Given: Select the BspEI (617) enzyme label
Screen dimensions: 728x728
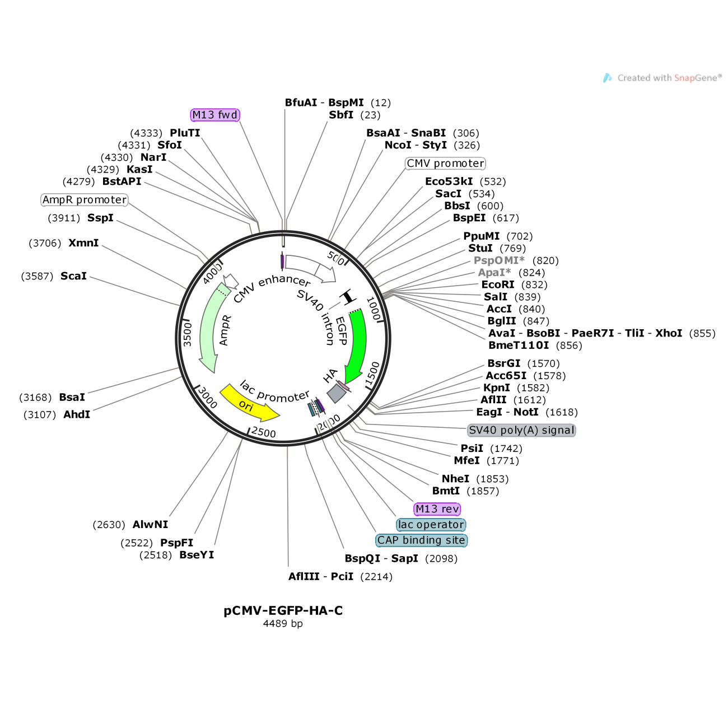Looking at the screenshot, I should tap(486, 218).
